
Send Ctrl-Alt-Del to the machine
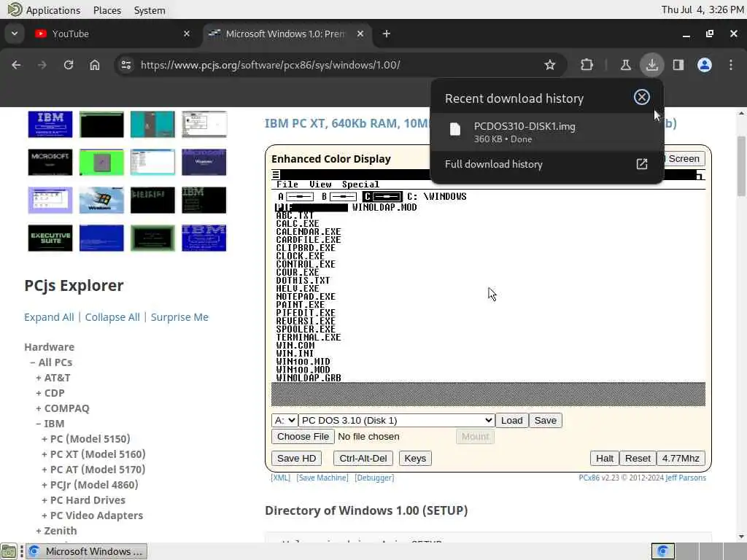363,459
